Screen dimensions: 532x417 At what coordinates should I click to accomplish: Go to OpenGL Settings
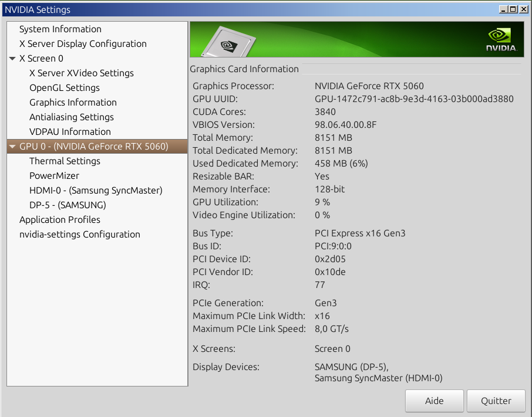tap(64, 88)
